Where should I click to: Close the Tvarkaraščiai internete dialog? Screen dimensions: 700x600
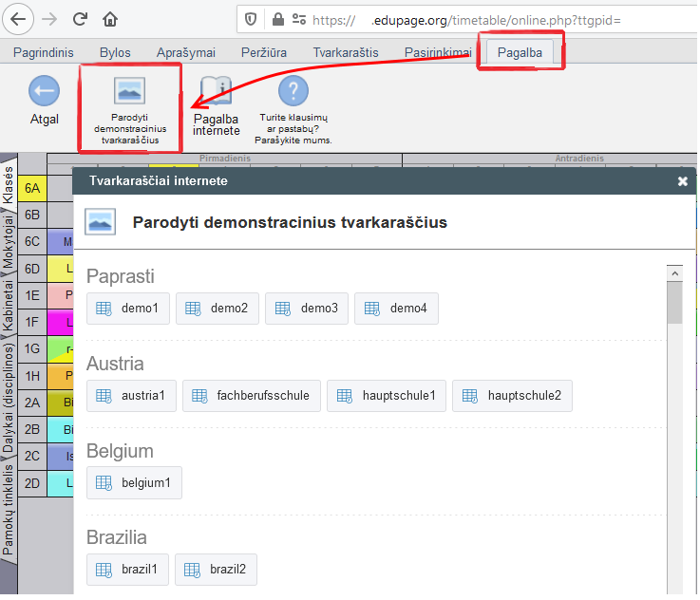(x=682, y=181)
